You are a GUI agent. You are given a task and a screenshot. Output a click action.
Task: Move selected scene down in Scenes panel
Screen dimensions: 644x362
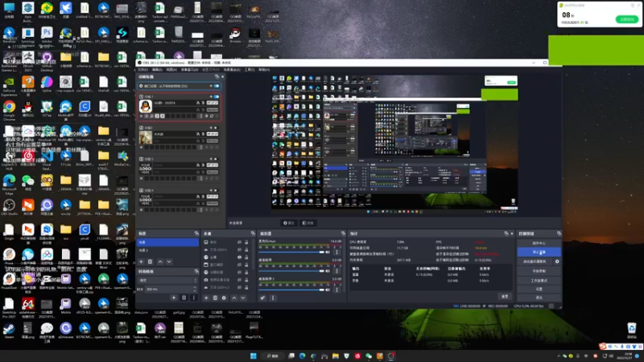(x=169, y=261)
